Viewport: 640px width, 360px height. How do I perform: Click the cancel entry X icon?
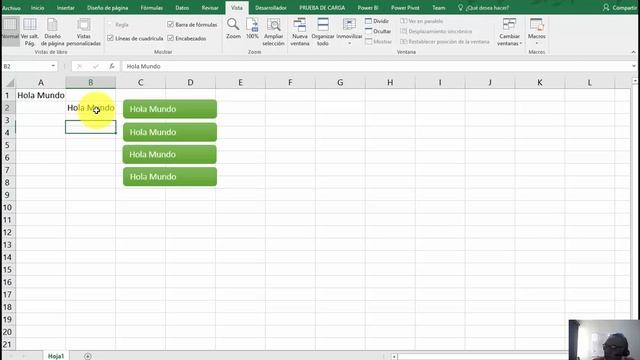coord(79,66)
